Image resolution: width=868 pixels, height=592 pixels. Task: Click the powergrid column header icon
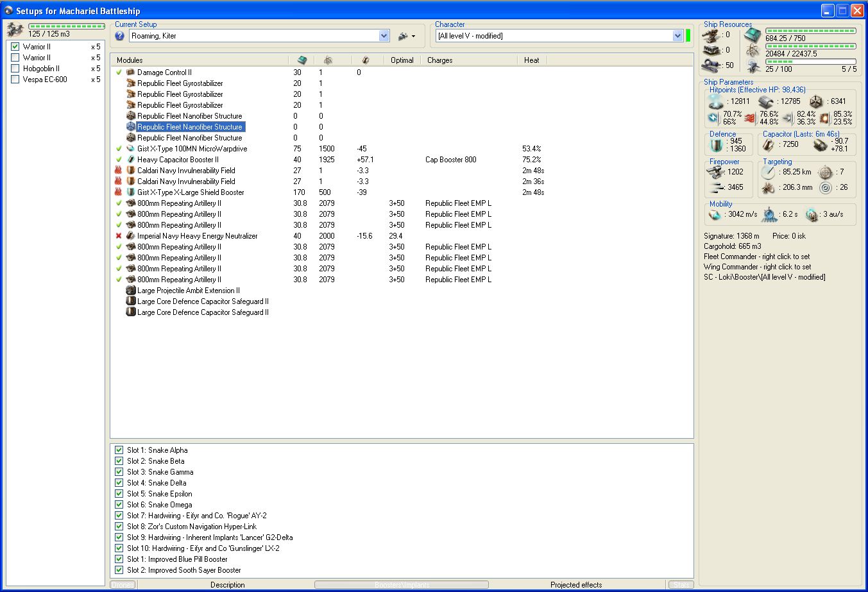click(x=328, y=60)
